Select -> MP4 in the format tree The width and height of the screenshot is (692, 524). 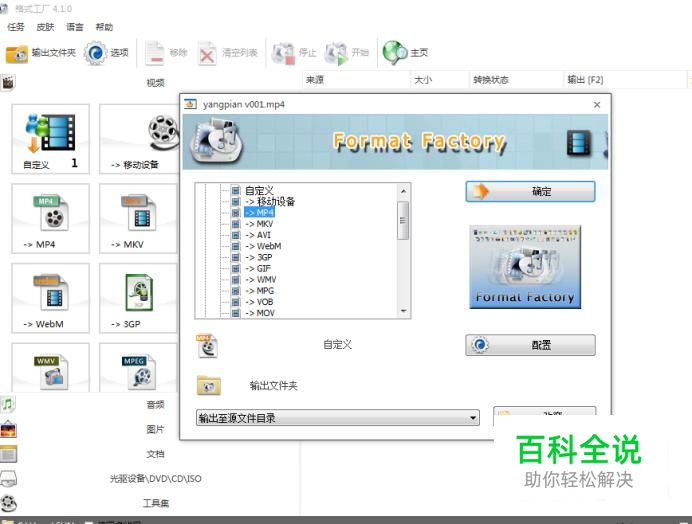click(260, 212)
